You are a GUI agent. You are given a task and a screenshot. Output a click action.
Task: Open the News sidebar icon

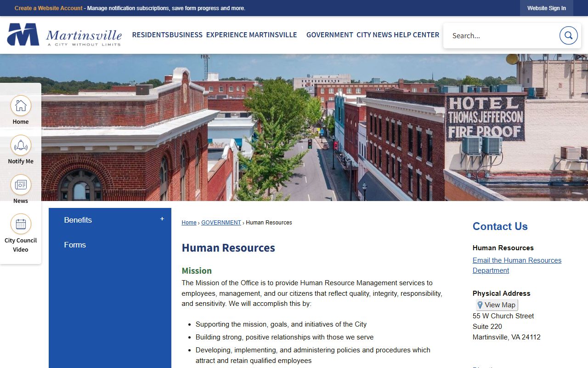pos(21,185)
